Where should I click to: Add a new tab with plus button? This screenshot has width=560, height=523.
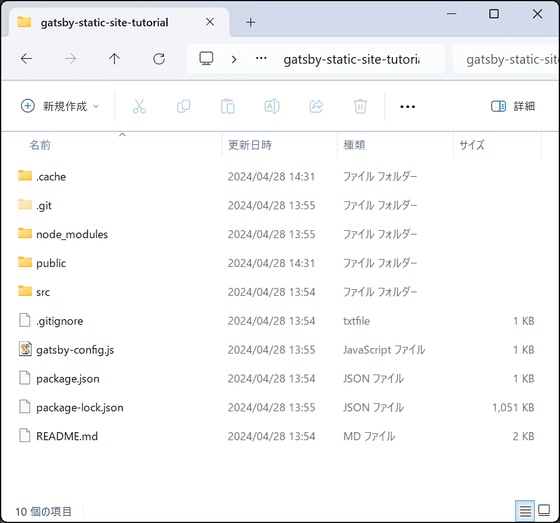[251, 23]
